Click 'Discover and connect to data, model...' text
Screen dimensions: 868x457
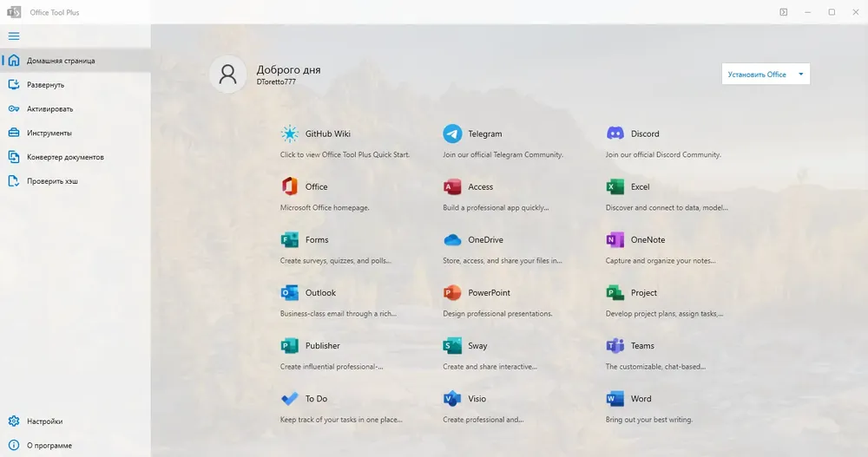(667, 207)
